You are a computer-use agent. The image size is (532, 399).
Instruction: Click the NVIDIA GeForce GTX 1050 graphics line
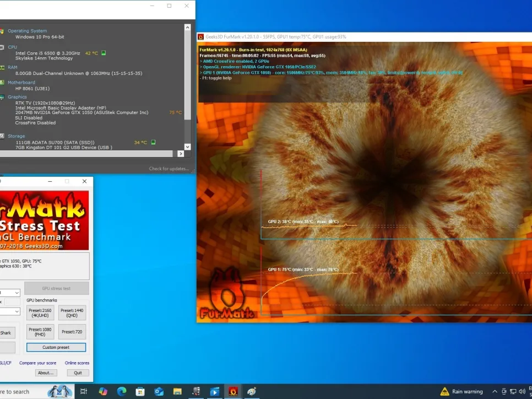82,112
